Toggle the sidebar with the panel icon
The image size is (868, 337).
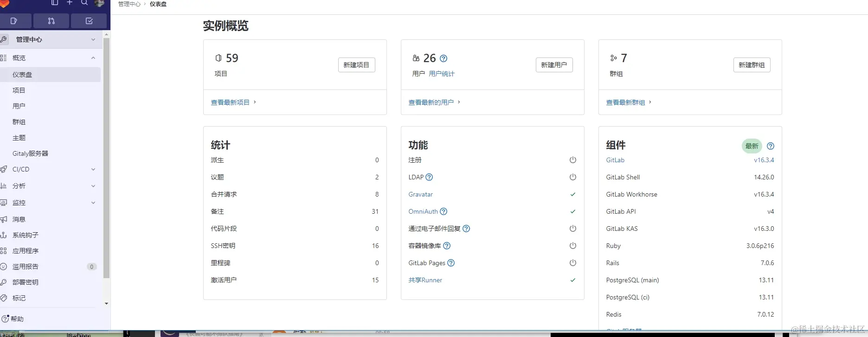point(54,3)
